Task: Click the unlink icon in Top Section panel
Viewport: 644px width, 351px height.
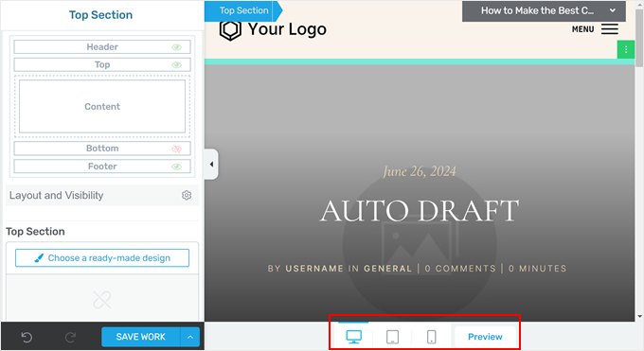Action: [102, 300]
